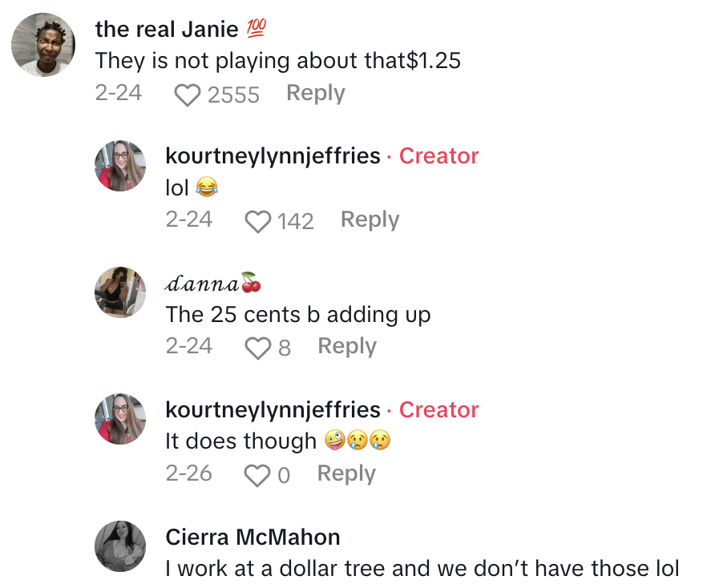Reply to "It does though" comment

coord(346,473)
